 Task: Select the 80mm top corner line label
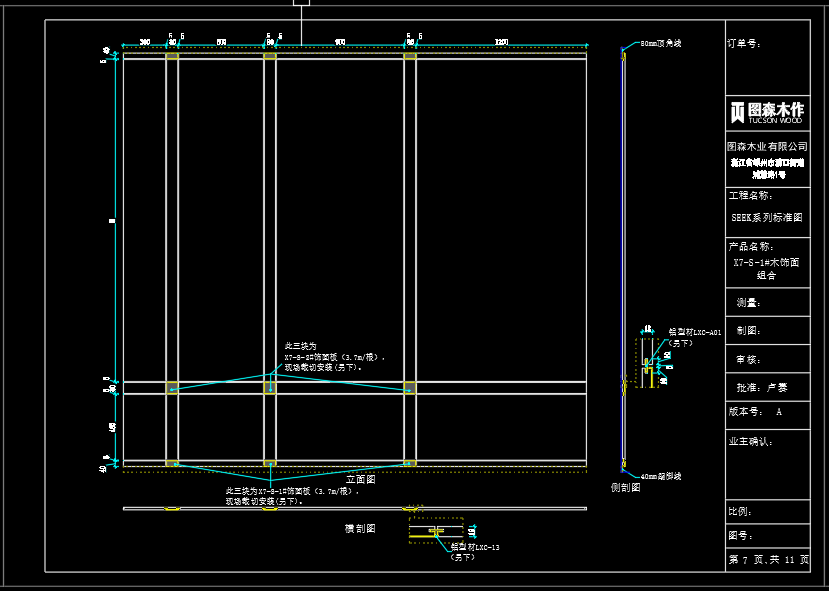point(661,44)
